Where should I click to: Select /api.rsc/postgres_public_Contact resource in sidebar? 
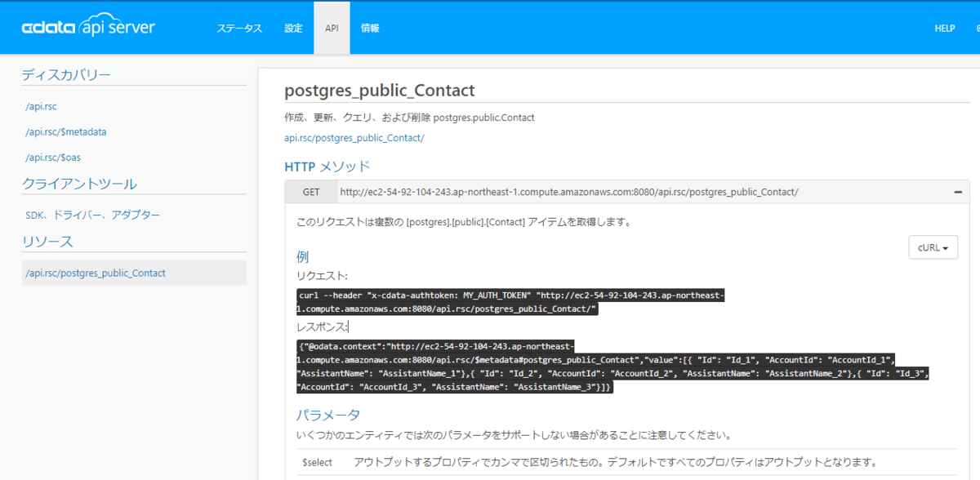(96, 273)
